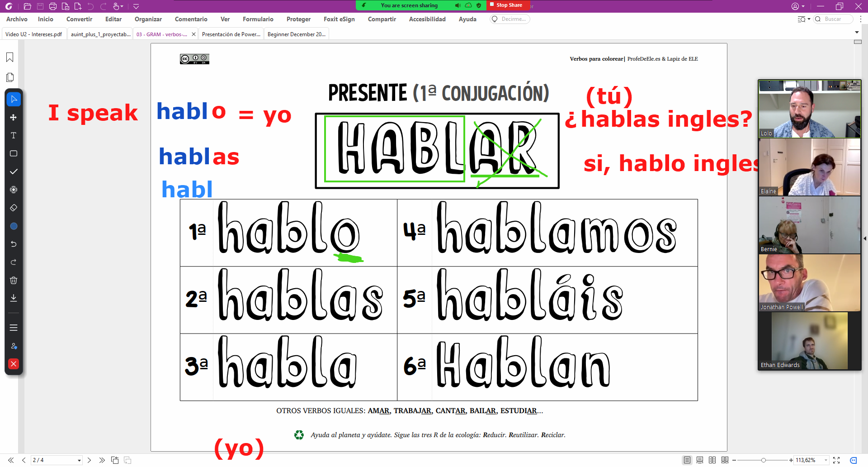Screen dimensions: 868x467
Task: Pick the rectangle draw tool
Action: (x=14, y=153)
